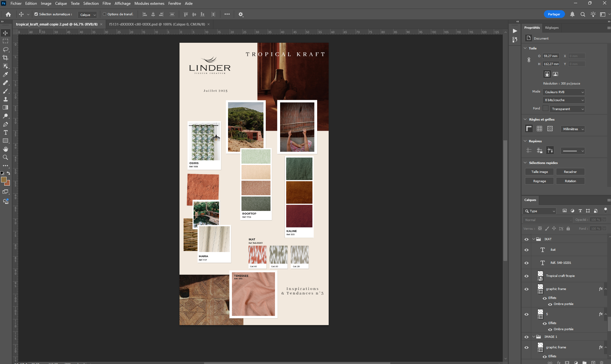Toggle Sélection automatique checkbox
The width and height of the screenshot is (611, 364).
point(36,14)
